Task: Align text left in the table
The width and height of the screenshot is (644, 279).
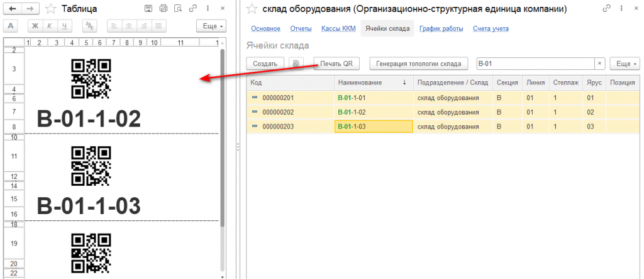Action: click(x=114, y=26)
